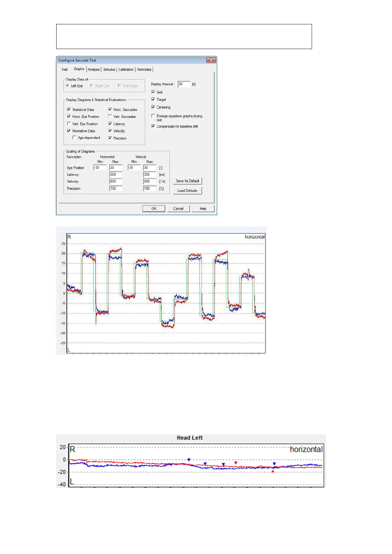Enable Vert. Eye Position display
This screenshot has height=554, width=392.
pos(69,124)
